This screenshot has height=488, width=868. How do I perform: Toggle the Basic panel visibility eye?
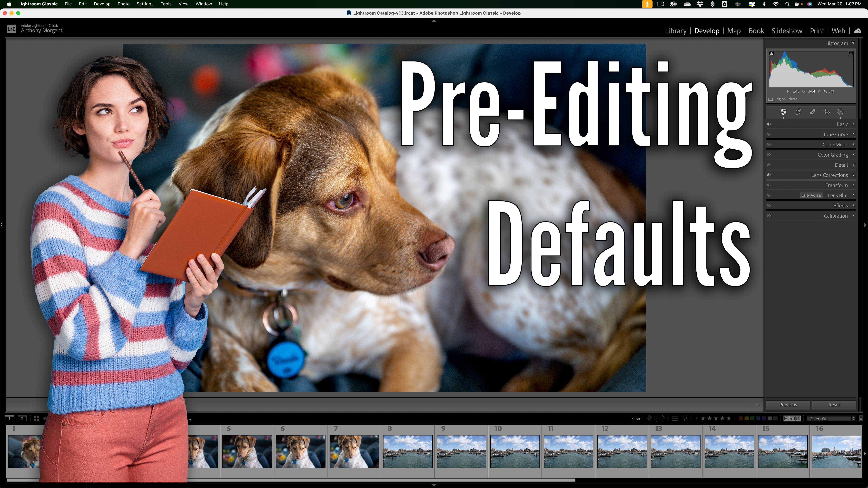click(769, 124)
